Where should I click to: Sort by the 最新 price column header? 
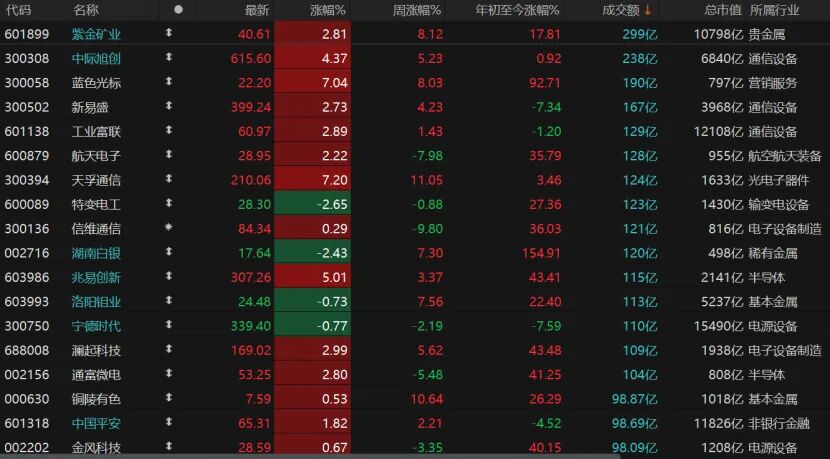click(x=257, y=10)
